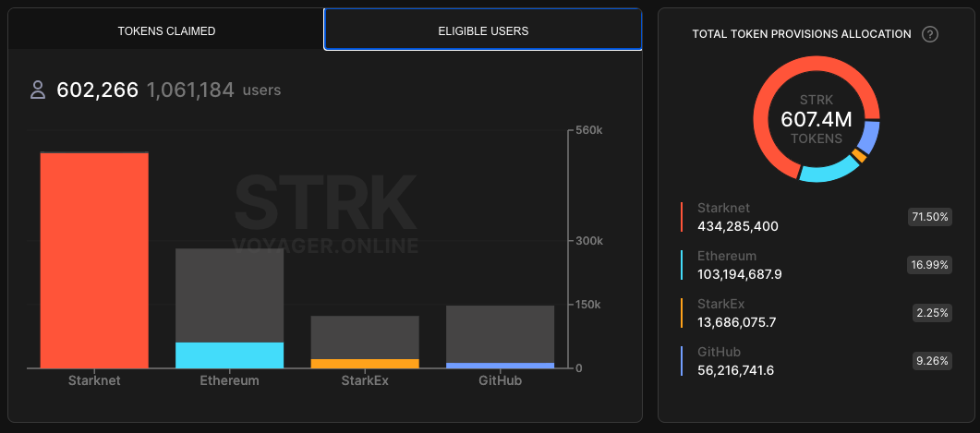Click the 602,266 user count
This screenshot has width=980, height=433.
[98, 90]
